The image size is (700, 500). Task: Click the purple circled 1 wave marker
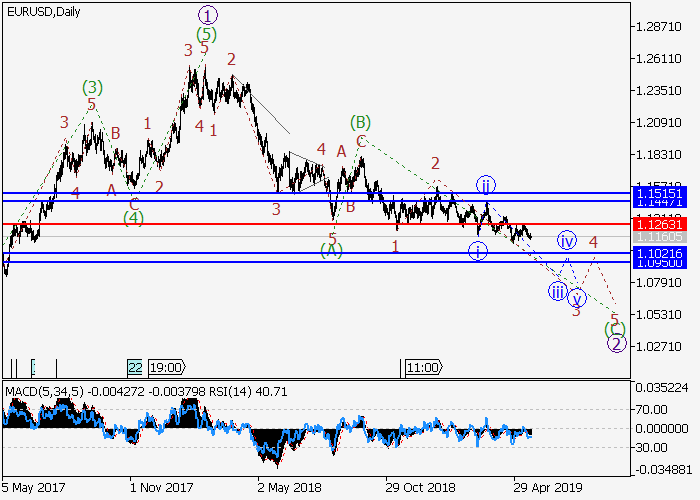(207, 15)
